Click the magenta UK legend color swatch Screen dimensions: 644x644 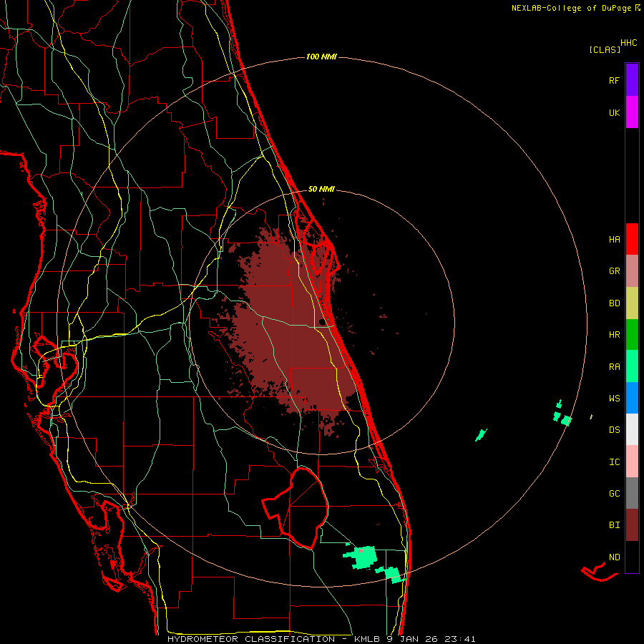[x=632, y=112]
